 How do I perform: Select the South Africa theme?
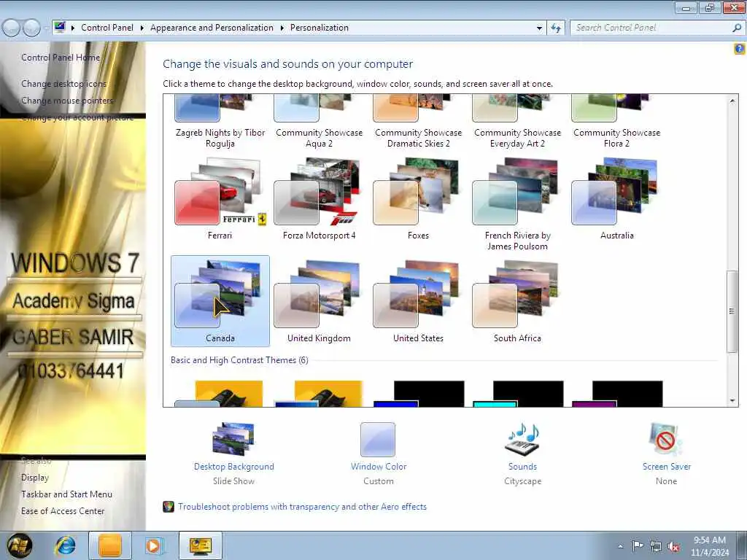517,301
